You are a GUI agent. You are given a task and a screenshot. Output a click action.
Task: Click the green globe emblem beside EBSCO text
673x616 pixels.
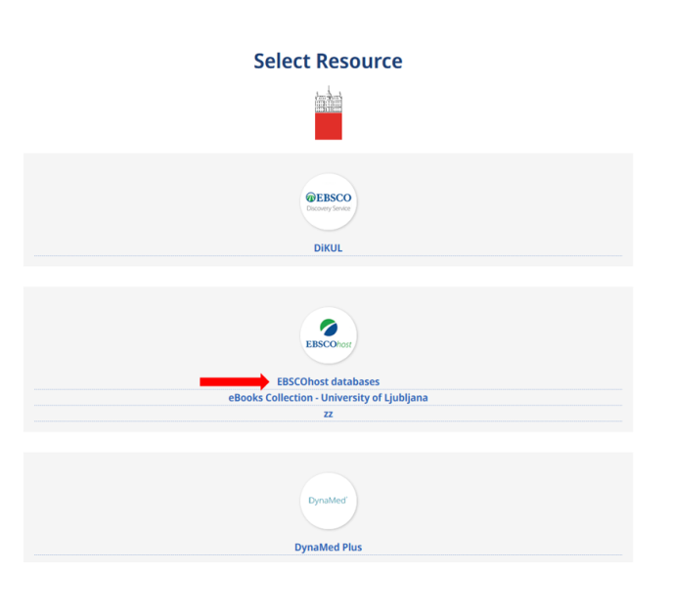click(x=311, y=198)
